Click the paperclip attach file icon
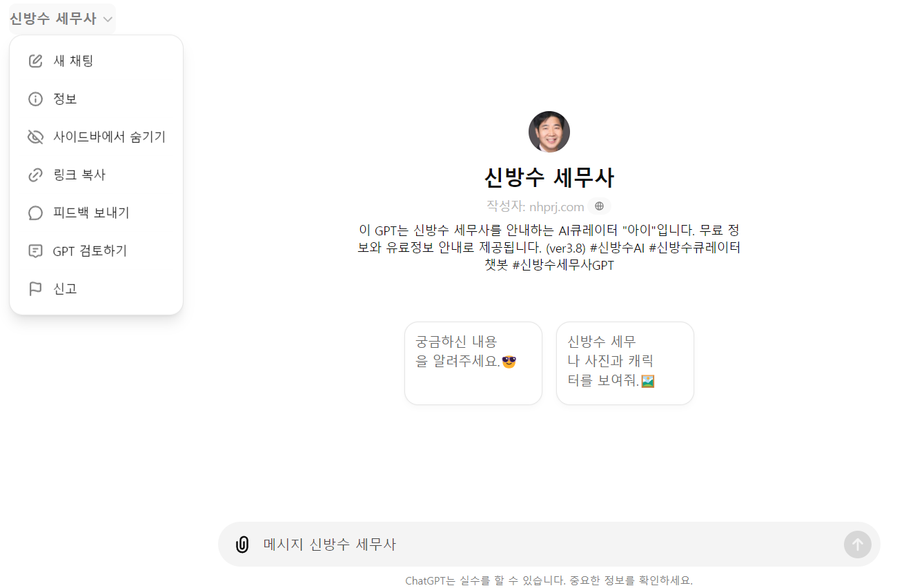The height and width of the screenshot is (588, 904). tap(242, 545)
